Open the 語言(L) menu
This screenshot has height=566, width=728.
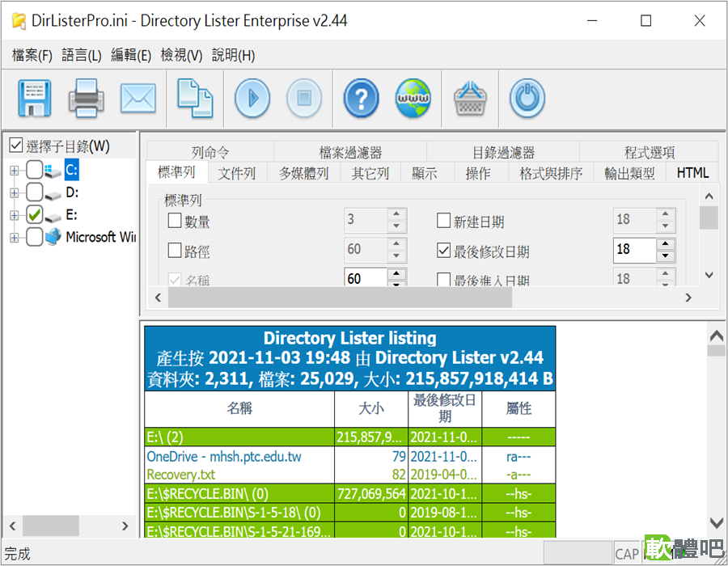pos(82,55)
